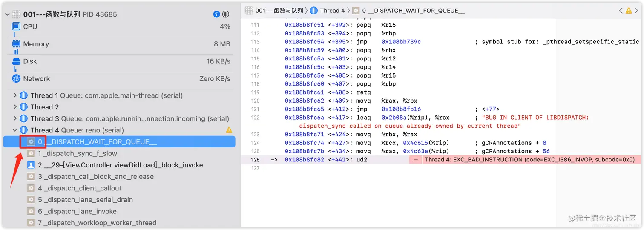Click the error annotation lines icon on line 126
644x230 pixels.
coord(415,160)
